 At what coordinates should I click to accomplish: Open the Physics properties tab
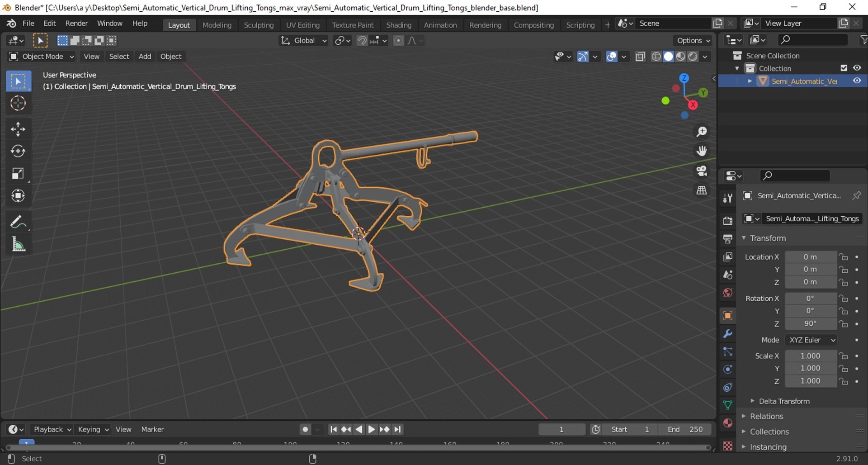727,370
